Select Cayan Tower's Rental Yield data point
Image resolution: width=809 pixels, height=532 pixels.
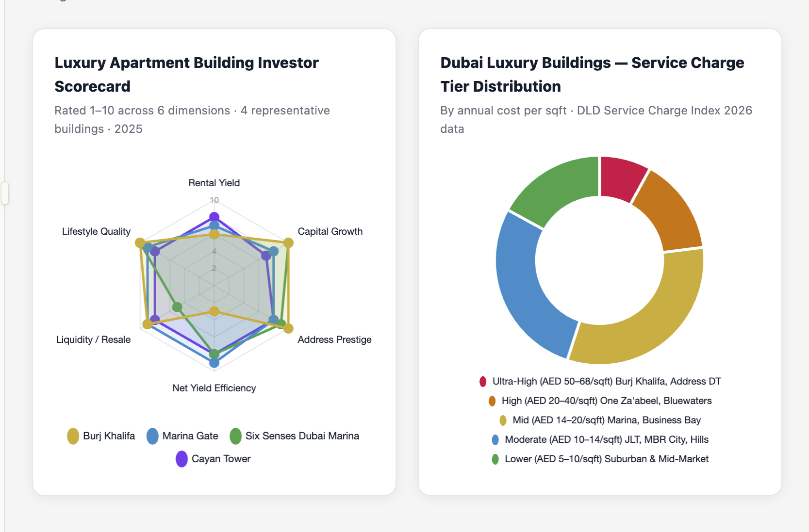tap(214, 217)
